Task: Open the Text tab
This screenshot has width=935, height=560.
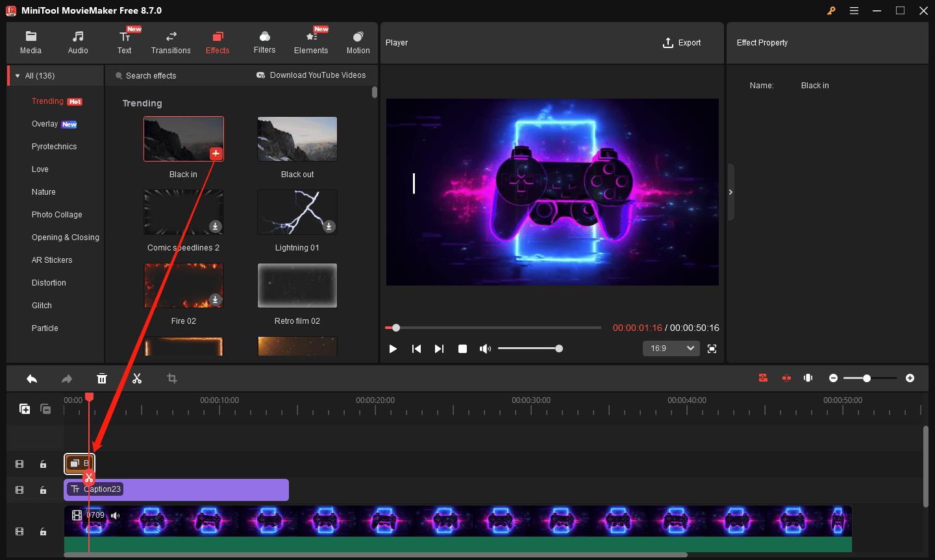Action: coord(125,43)
